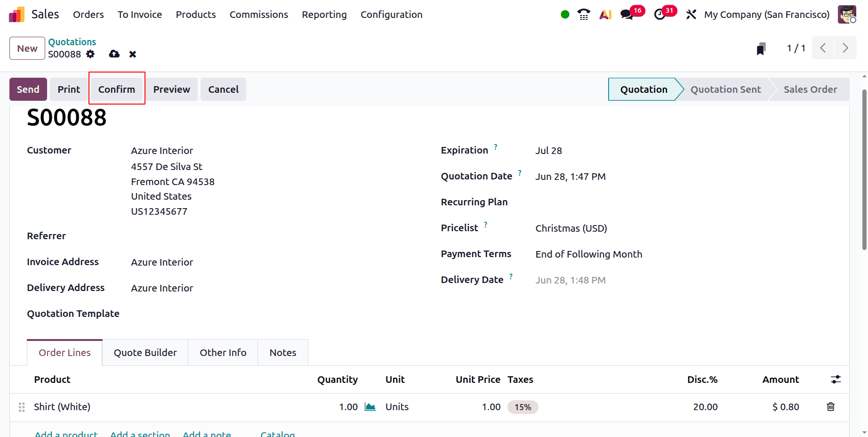
Task: Show help for the Pricelist field
Action: pyautogui.click(x=486, y=225)
